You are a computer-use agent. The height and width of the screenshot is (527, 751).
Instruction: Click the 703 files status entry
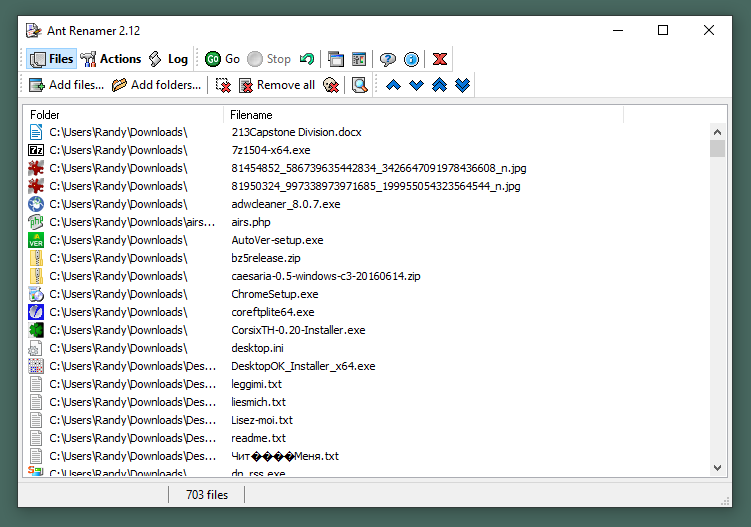pyautogui.click(x=207, y=494)
